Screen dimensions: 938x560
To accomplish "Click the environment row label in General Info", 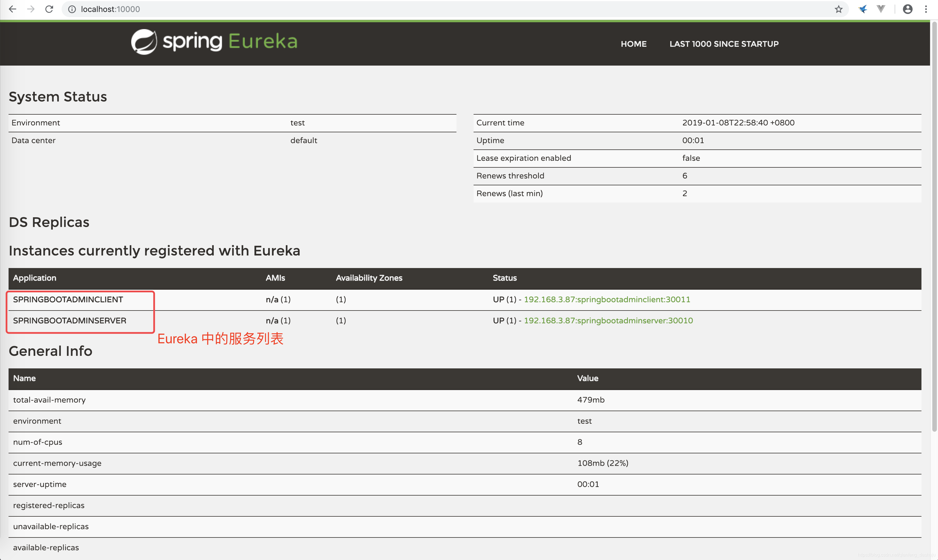I will tap(37, 421).
